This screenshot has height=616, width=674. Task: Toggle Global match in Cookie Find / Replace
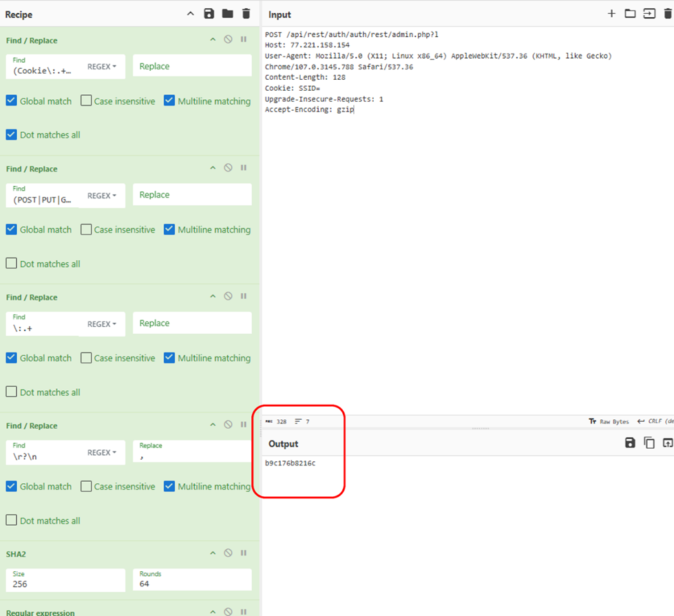tap(12, 100)
